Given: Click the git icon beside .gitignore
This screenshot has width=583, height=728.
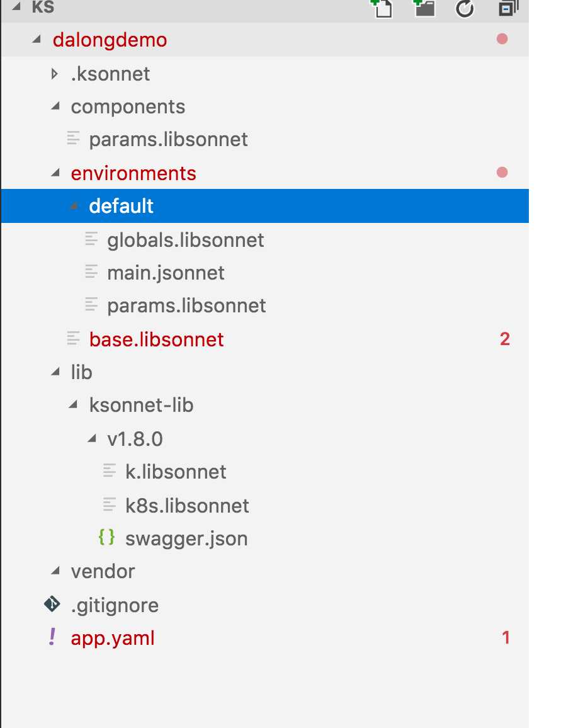Looking at the screenshot, I should [52, 605].
